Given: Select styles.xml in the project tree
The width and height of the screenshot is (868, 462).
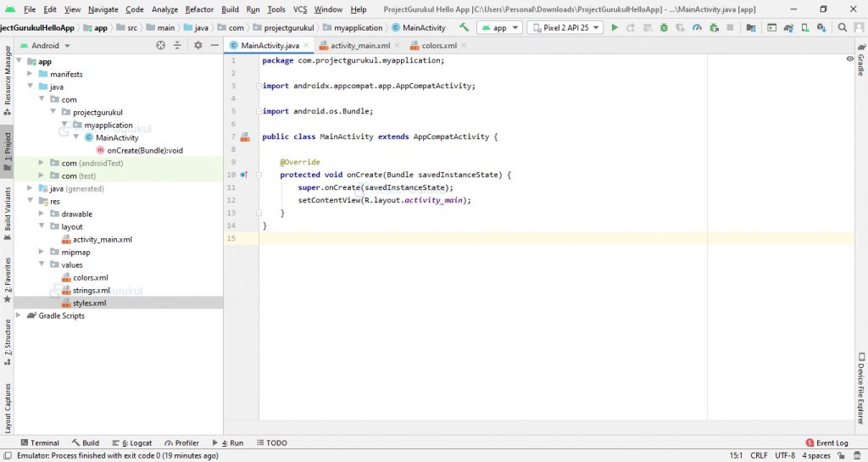Looking at the screenshot, I should click(89, 303).
